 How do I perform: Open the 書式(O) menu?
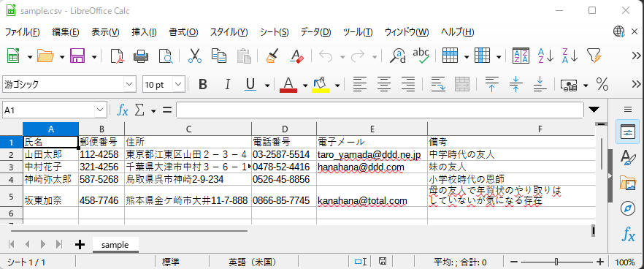click(183, 32)
